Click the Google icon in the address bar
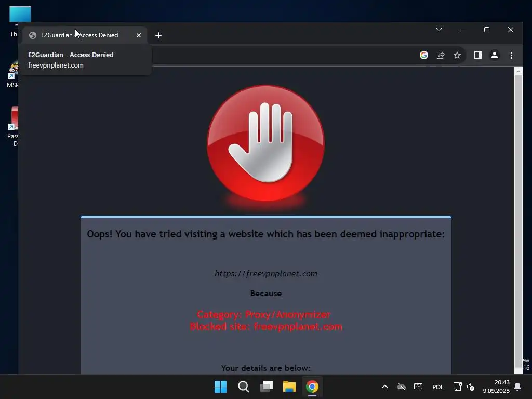The width and height of the screenshot is (532, 399). pyautogui.click(x=424, y=55)
